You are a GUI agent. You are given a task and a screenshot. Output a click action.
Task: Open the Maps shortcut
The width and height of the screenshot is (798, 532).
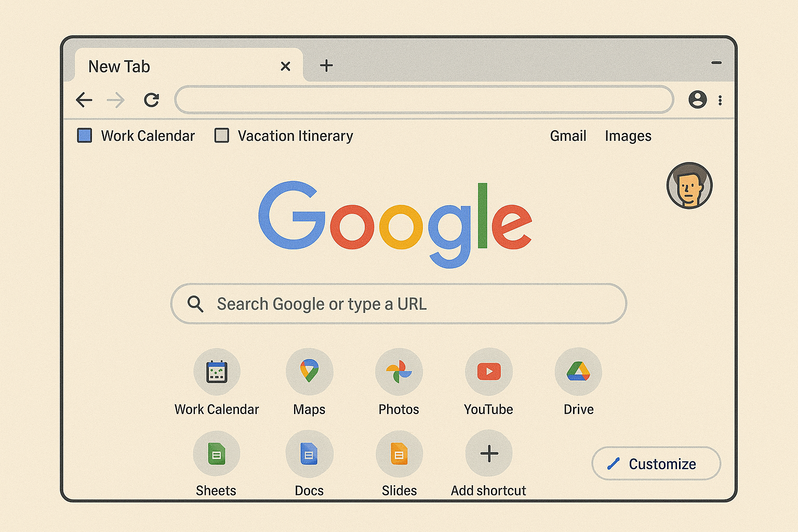click(309, 371)
